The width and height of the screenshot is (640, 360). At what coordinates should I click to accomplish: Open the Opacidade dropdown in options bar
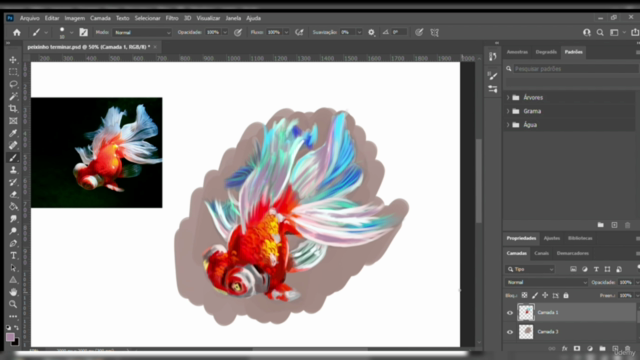click(225, 32)
